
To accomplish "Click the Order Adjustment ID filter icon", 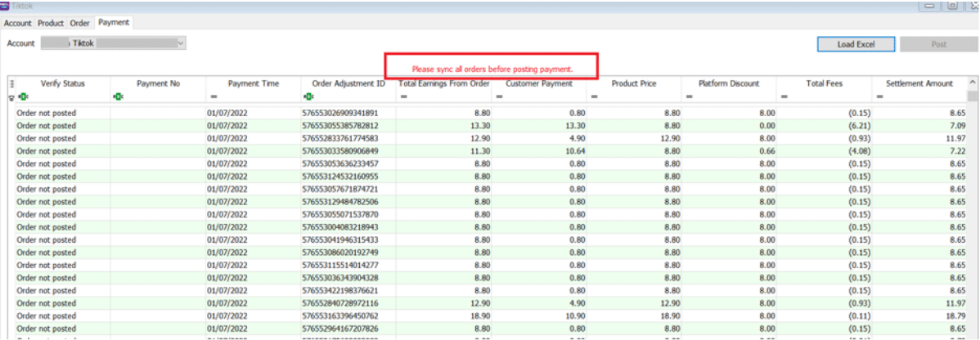I will coord(308,96).
